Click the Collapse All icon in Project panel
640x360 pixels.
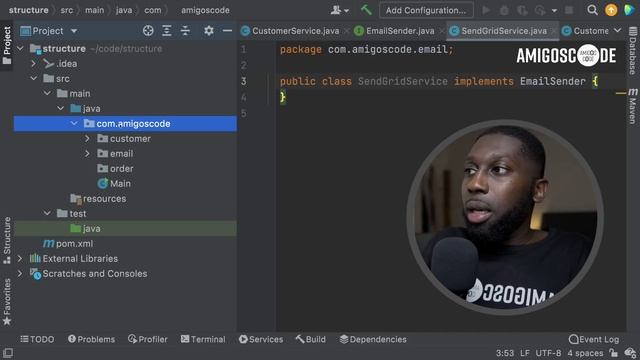point(185,31)
